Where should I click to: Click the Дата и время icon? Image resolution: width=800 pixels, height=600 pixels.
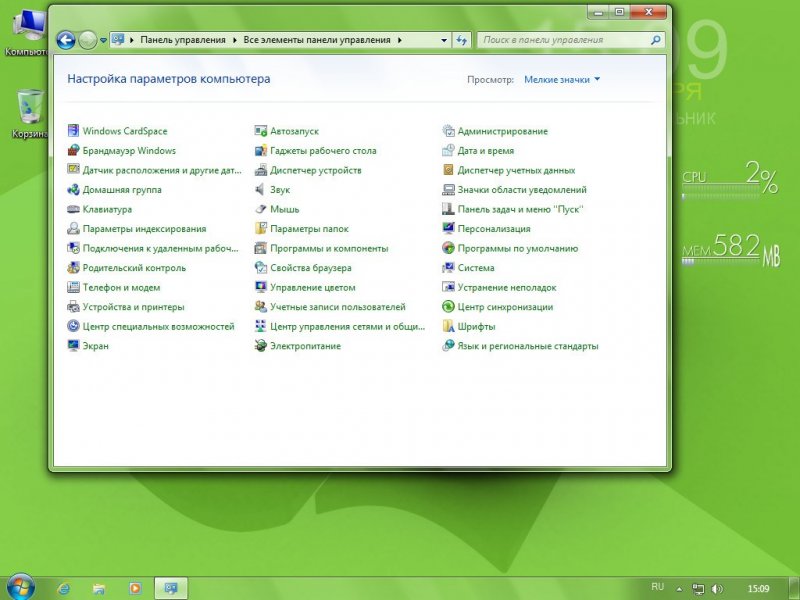448,151
